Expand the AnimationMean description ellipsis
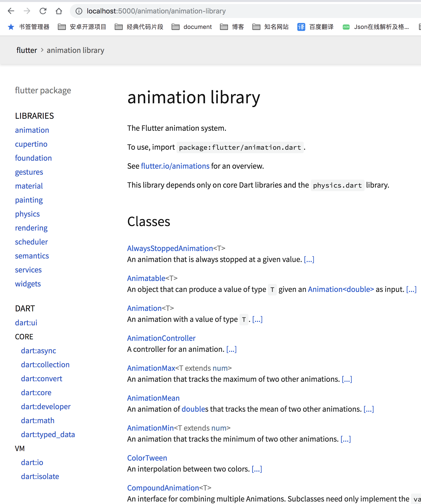The image size is (421, 504). tap(369, 409)
